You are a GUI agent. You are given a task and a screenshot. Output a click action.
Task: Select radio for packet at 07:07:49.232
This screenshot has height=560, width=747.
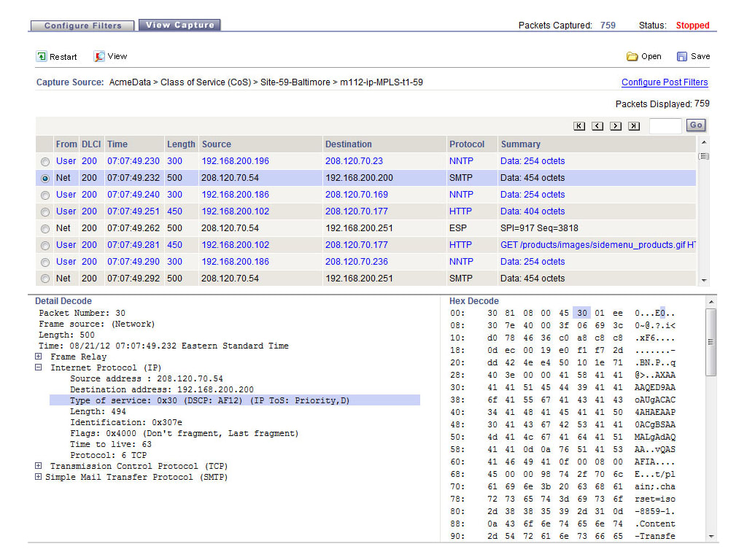coord(45,179)
